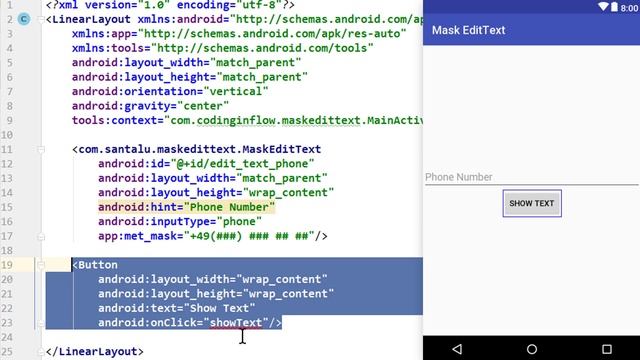Image resolution: width=640 pixels, height=360 pixels.
Task: Click the fold end marker on line 17
Action: [x=41, y=236]
